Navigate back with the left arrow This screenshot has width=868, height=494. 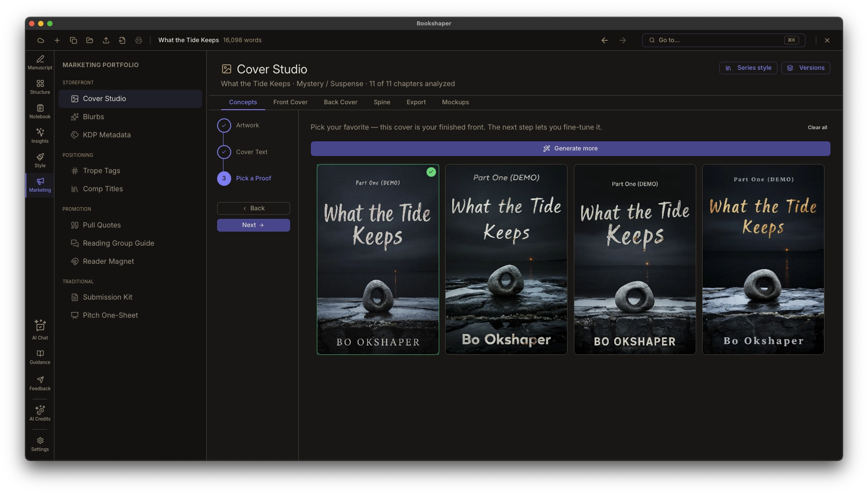pos(605,40)
